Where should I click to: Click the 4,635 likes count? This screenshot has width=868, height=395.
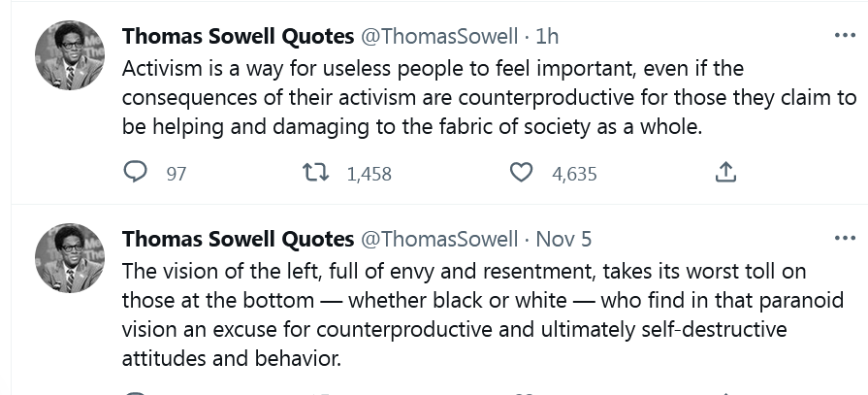click(574, 175)
